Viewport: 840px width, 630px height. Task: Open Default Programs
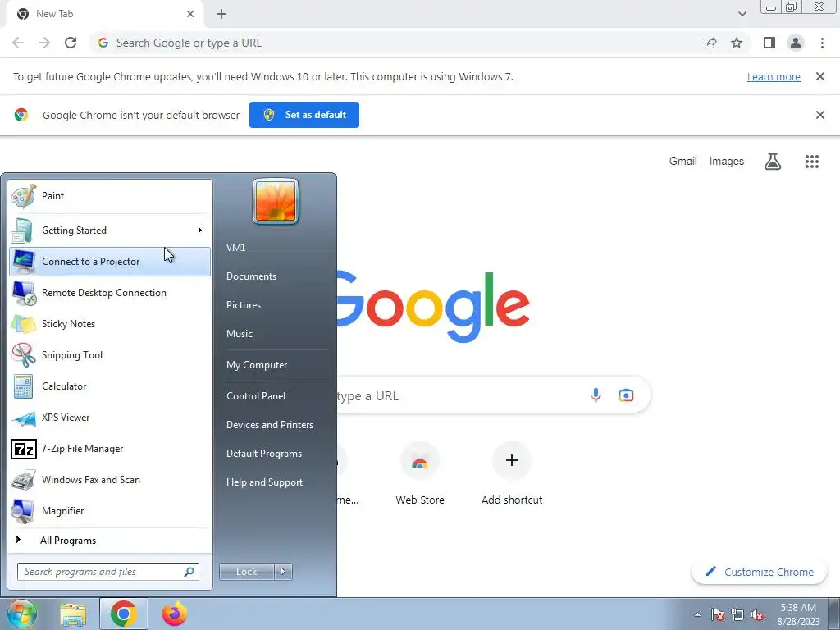[x=264, y=454]
